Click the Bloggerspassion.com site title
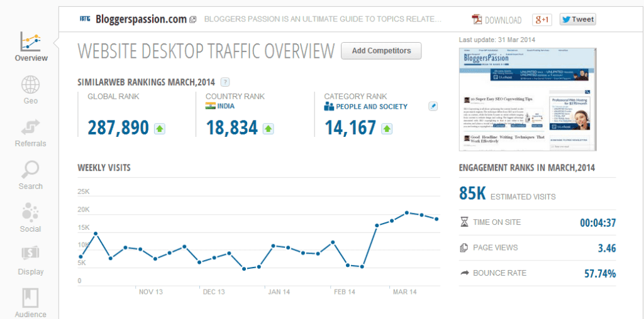Viewport: 644px width, 319px height. [141, 19]
